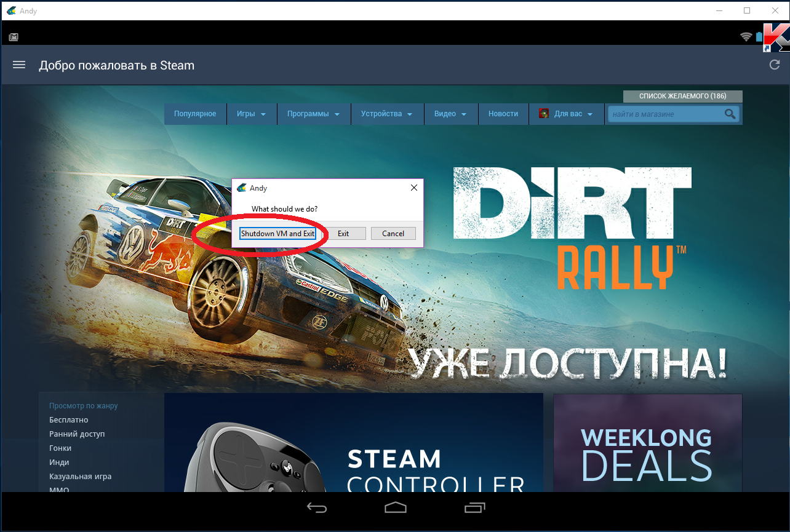Click the magnifier icon in the store search

click(x=730, y=114)
